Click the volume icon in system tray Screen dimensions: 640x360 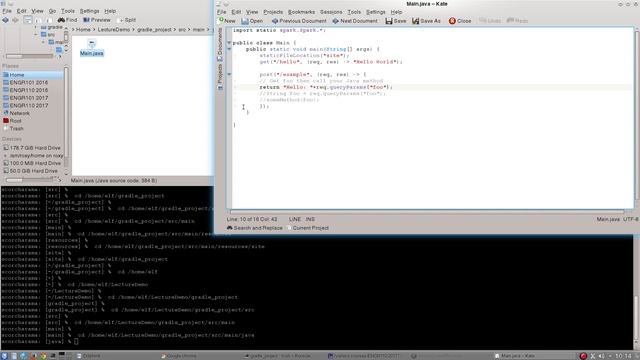601,356
